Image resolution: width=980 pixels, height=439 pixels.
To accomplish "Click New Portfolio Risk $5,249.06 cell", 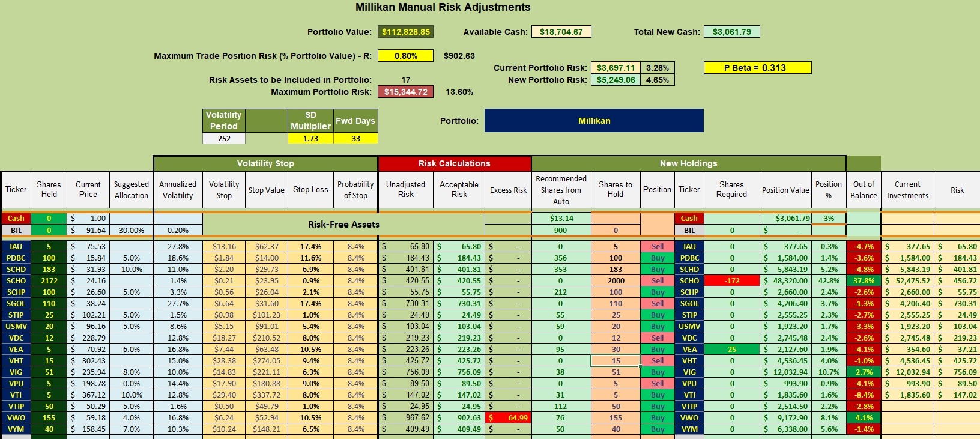I will pos(616,80).
